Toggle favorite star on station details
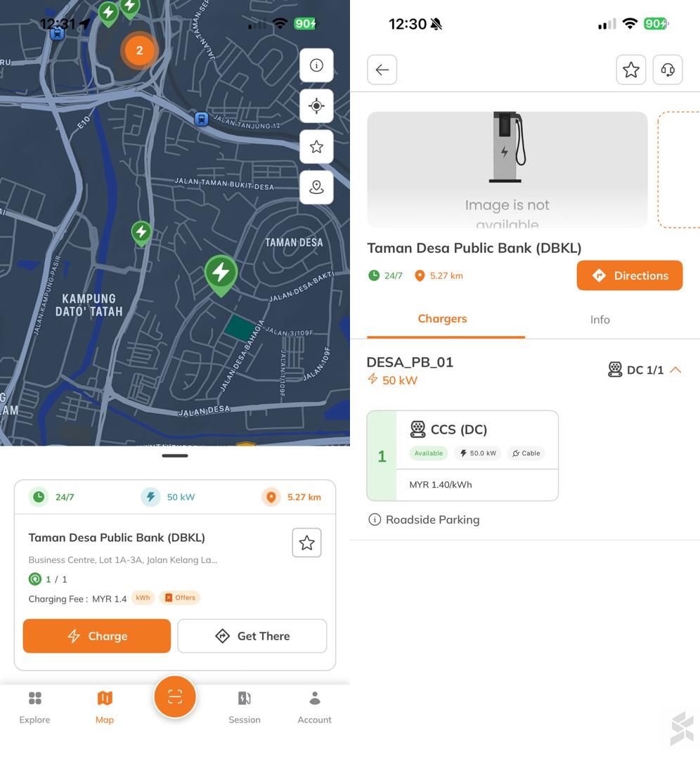The image size is (700, 759). 630,70
